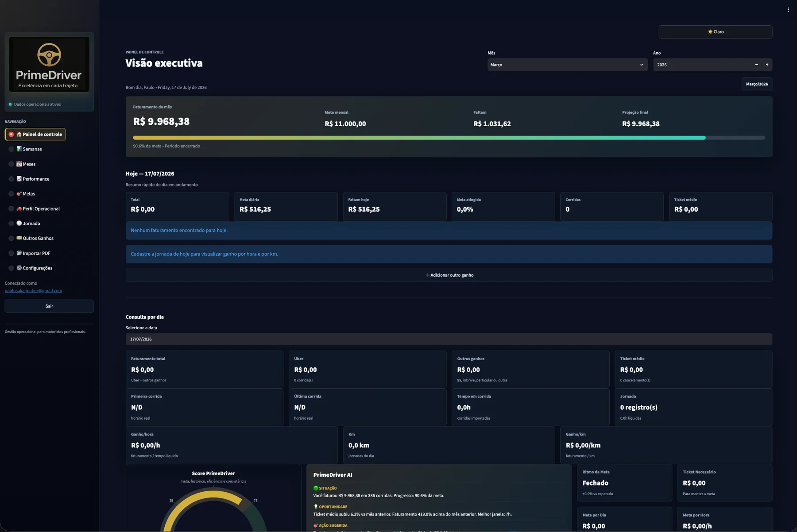Click the Ritmo da Meta 'Fechado' value

tap(595, 483)
